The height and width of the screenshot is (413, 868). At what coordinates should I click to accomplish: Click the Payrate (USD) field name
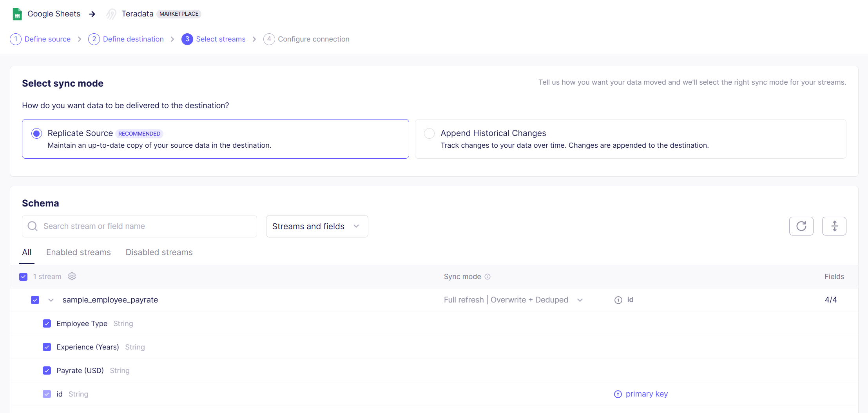(80, 371)
